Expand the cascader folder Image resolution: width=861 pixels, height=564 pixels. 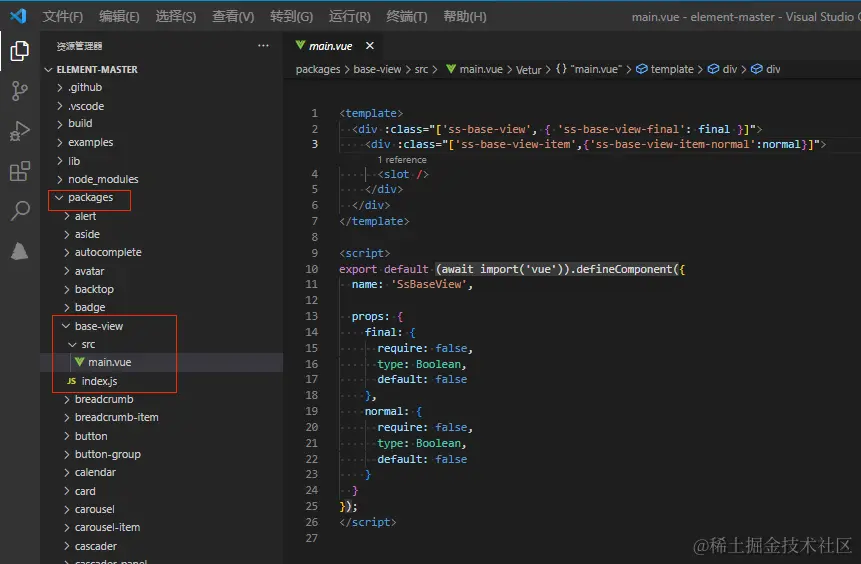click(x=161, y=546)
